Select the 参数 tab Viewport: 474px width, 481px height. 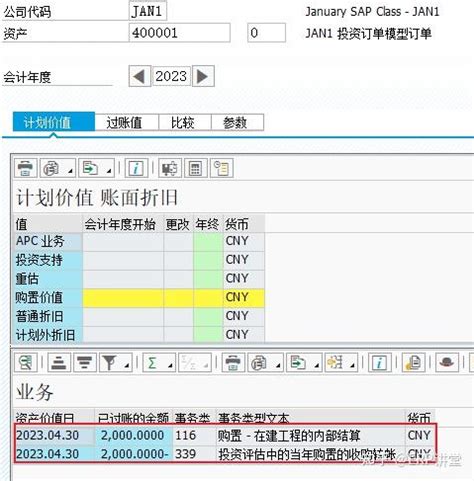[235, 123]
